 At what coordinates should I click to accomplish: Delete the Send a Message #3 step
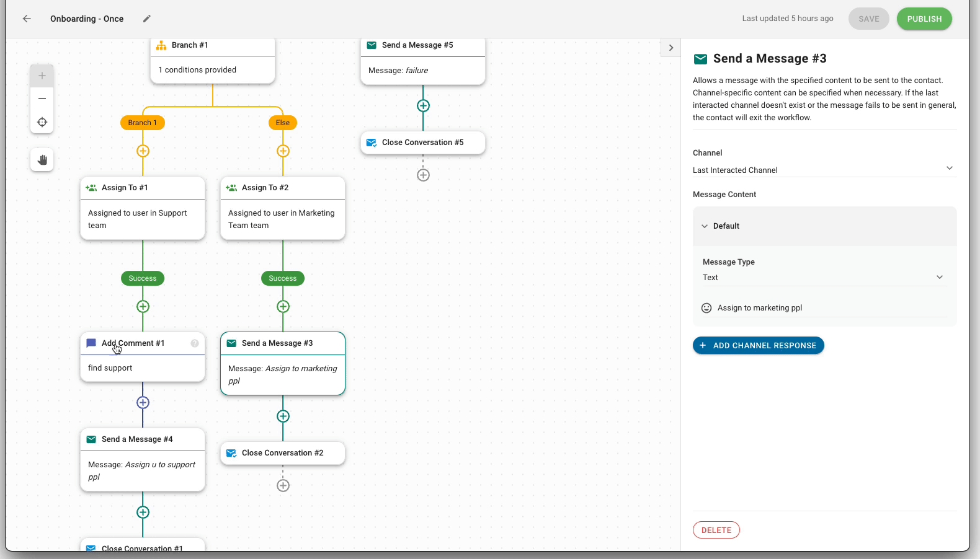click(716, 530)
